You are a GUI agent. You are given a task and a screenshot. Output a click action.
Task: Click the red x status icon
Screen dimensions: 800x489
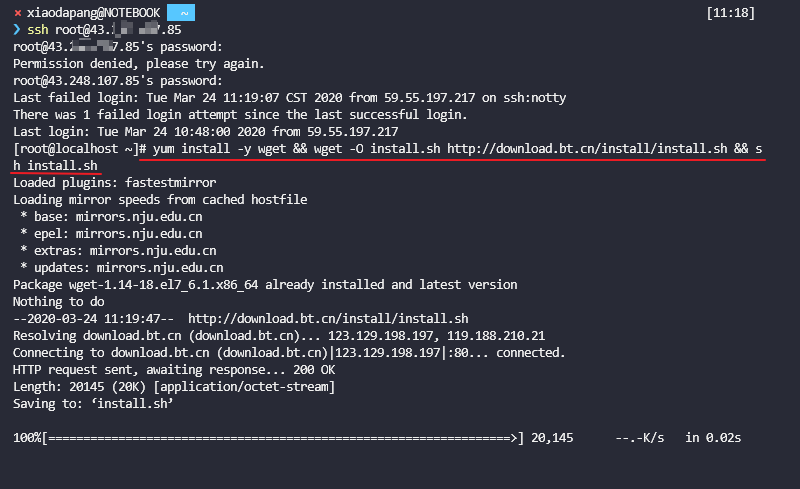pyautogui.click(x=18, y=13)
